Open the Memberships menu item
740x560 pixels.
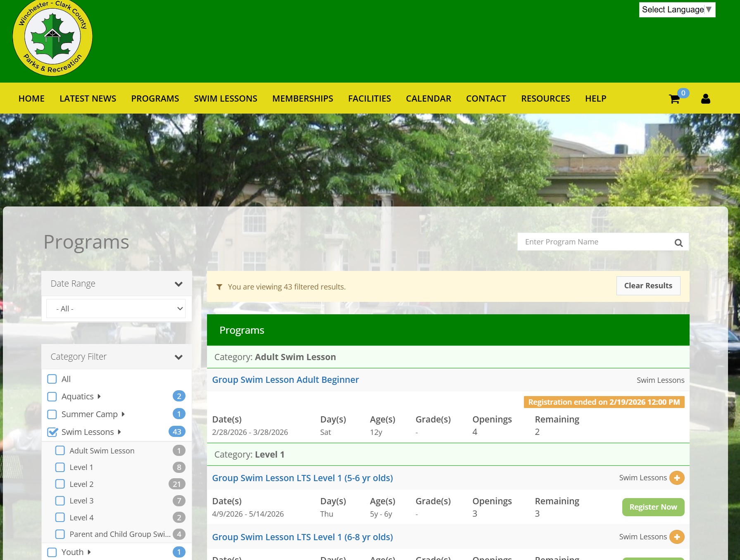(302, 99)
